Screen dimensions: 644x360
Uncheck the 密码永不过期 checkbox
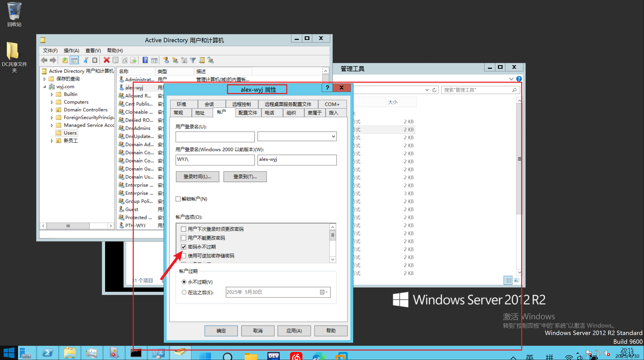(x=183, y=247)
